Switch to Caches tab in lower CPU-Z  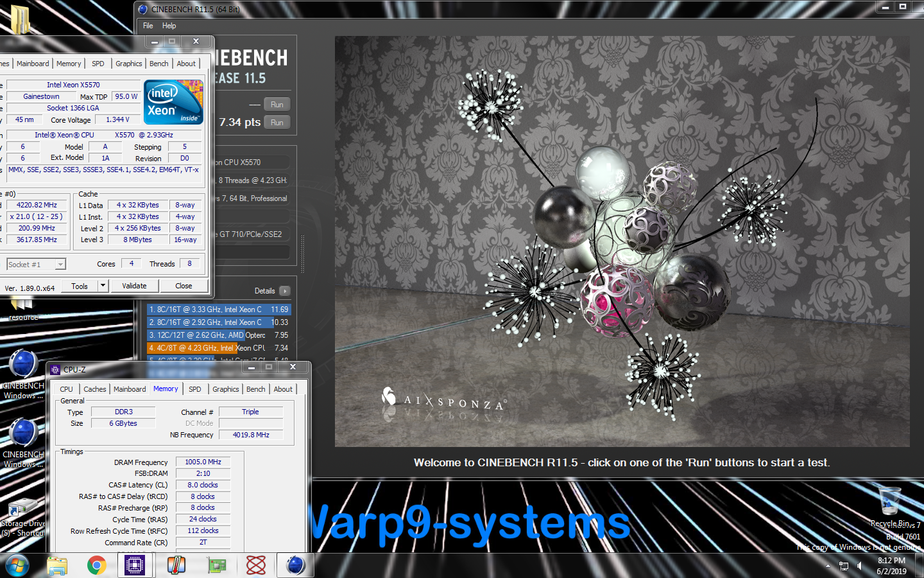coord(95,389)
